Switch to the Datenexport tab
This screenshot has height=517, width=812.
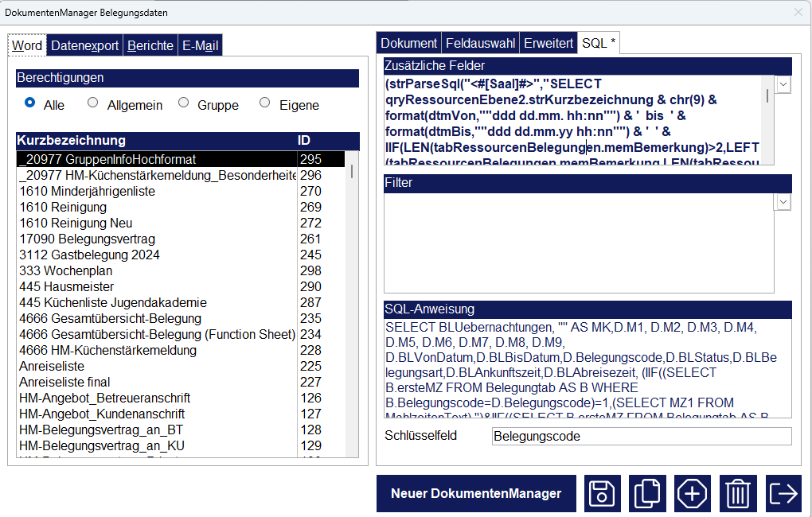coord(85,45)
